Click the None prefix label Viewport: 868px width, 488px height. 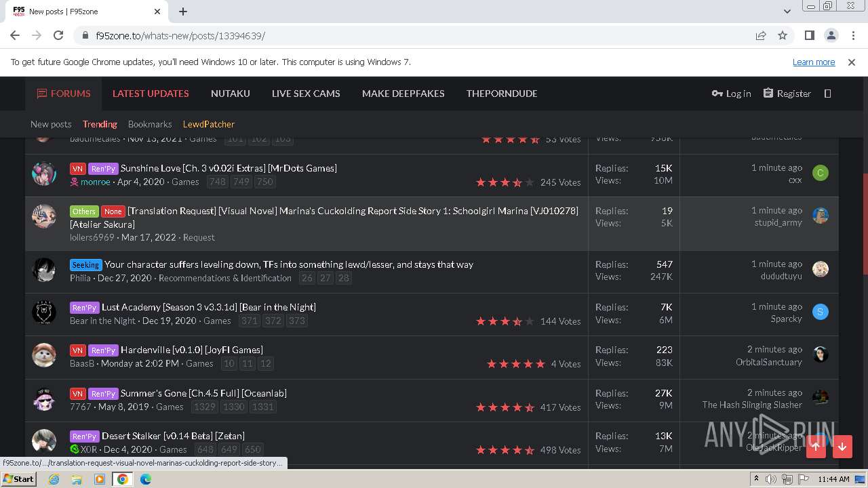click(113, 211)
